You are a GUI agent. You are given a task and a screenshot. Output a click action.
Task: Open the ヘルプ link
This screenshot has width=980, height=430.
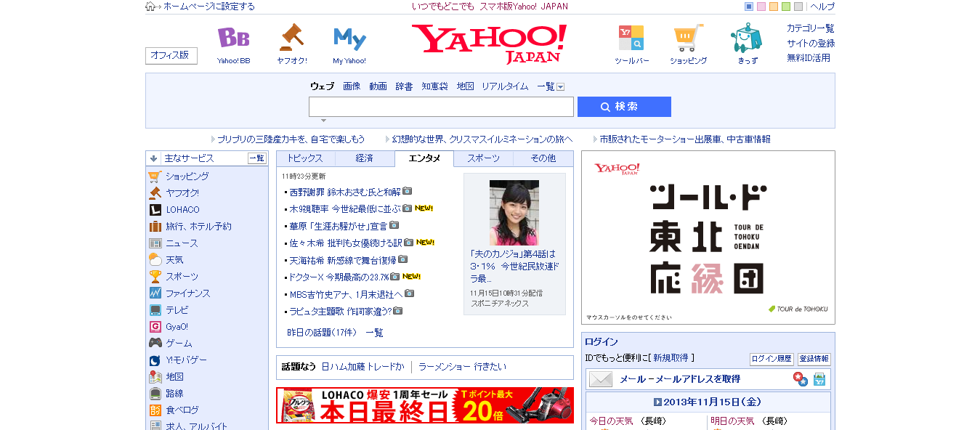[x=822, y=7]
